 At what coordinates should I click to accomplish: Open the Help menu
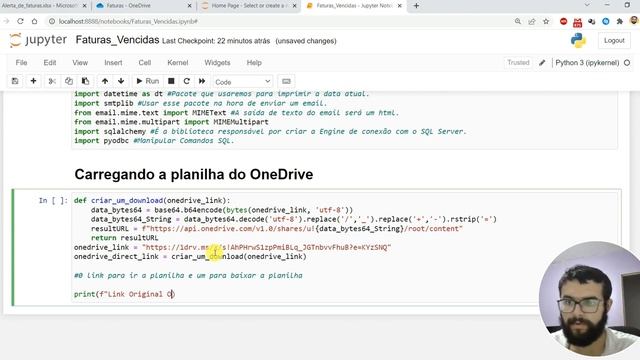[254, 63]
